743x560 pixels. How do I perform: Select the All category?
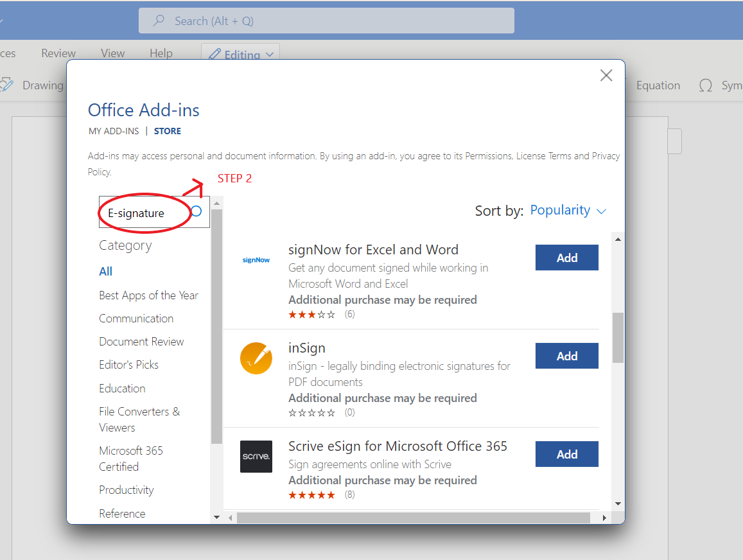point(106,272)
